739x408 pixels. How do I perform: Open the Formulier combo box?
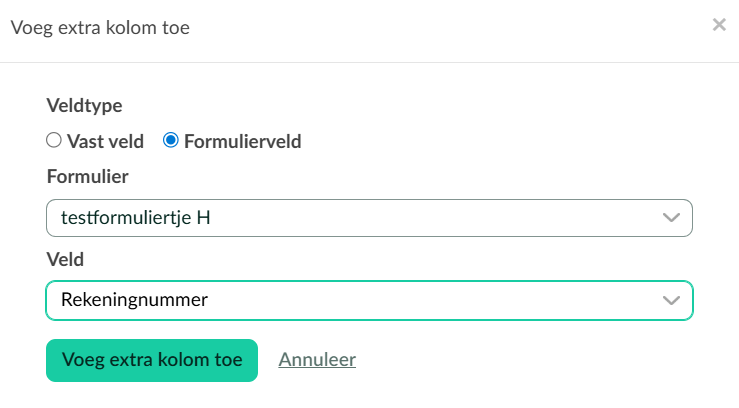pos(369,218)
